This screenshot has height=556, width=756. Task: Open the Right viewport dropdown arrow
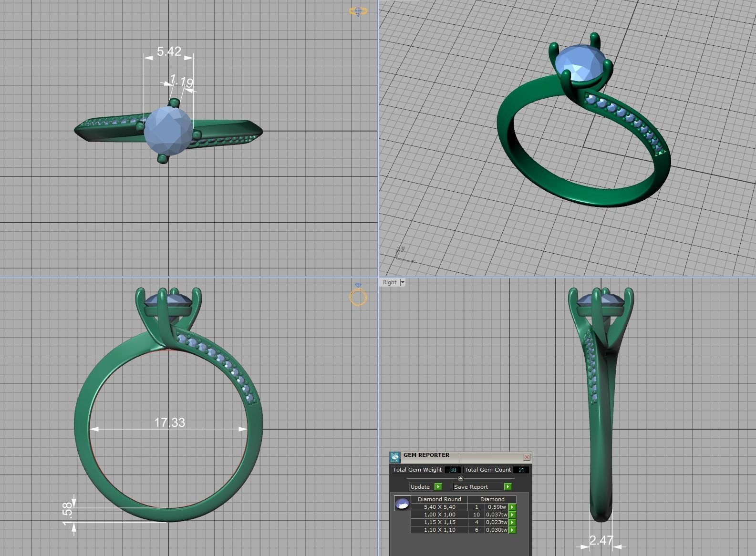[402, 282]
